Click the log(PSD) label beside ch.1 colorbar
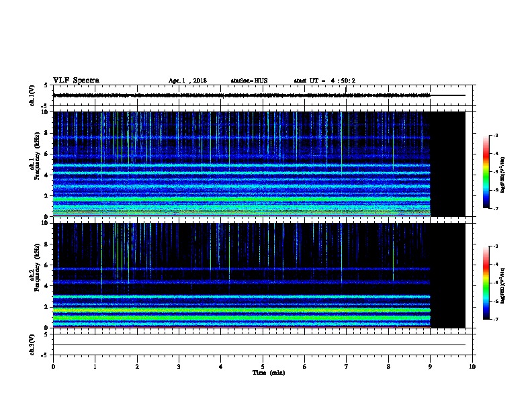This screenshot has height=411, width=532. (502, 175)
